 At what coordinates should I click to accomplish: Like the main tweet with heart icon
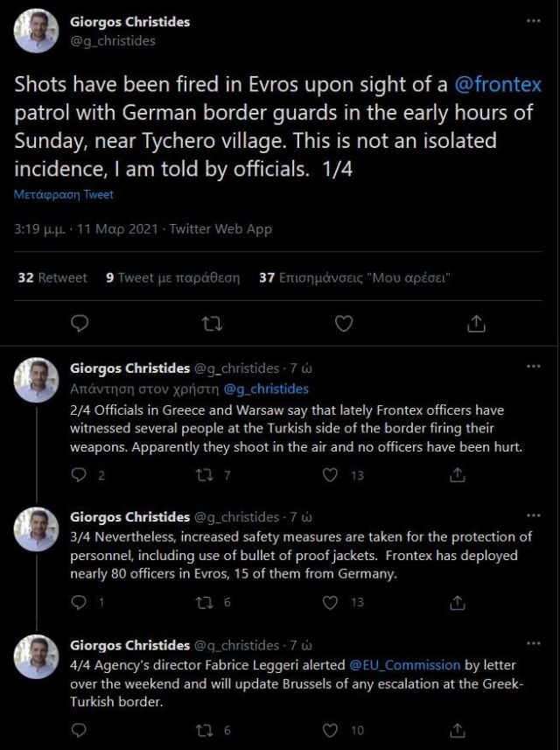[x=344, y=324]
